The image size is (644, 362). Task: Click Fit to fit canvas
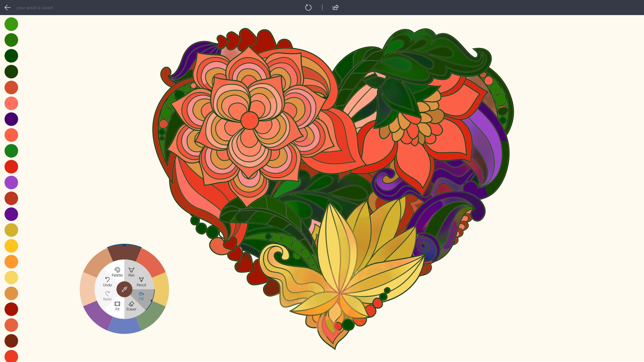pos(117,306)
